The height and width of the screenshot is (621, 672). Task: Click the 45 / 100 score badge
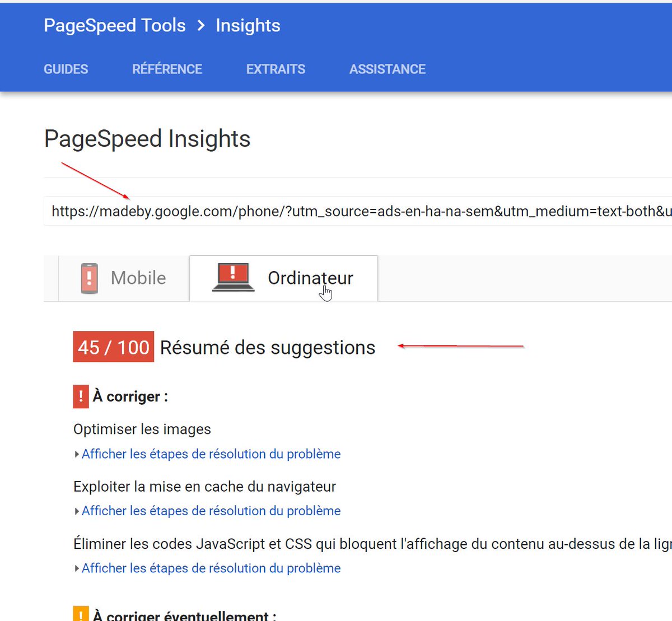click(x=114, y=347)
